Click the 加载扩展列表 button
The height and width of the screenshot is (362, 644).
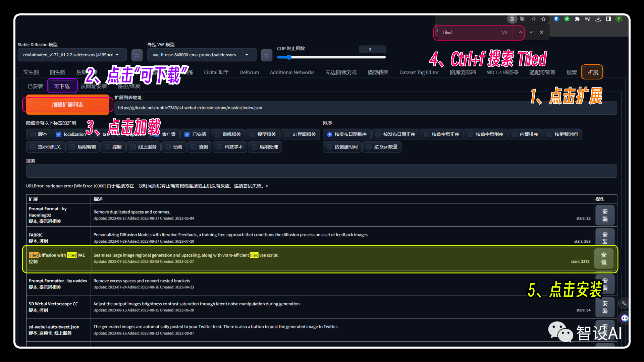67,105
